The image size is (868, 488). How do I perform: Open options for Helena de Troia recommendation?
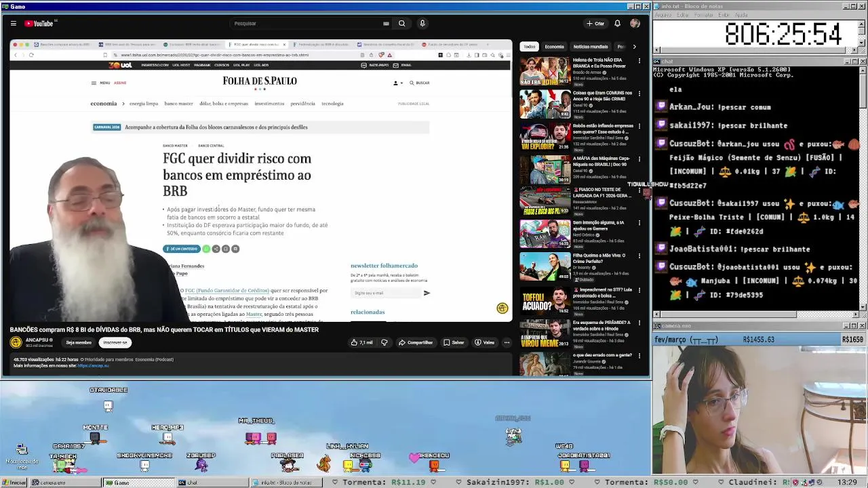click(x=639, y=61)
